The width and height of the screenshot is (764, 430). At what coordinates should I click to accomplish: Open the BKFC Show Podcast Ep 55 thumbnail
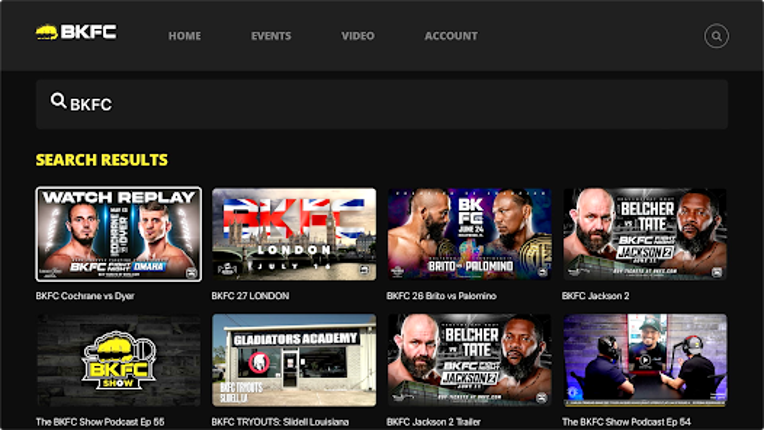[118, 360]
